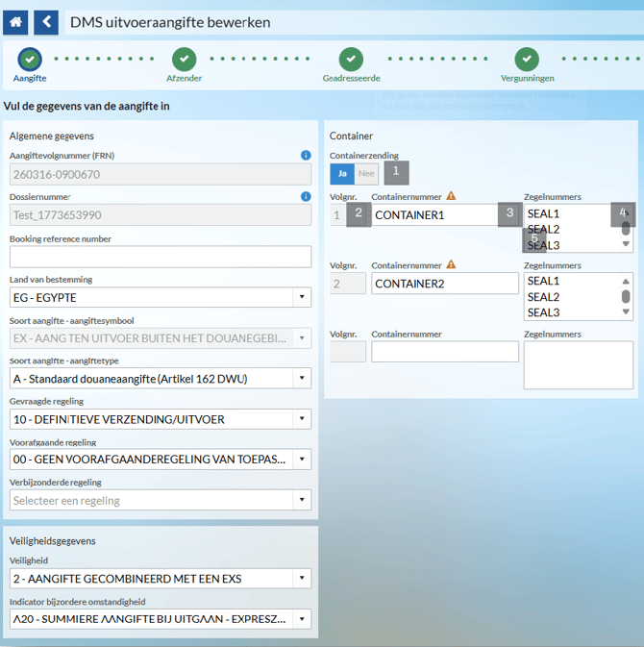The image size is (644, 647).
Task: Click the empty third Volgnr. field
Action: pyautogui.click(x=348, y=352)
